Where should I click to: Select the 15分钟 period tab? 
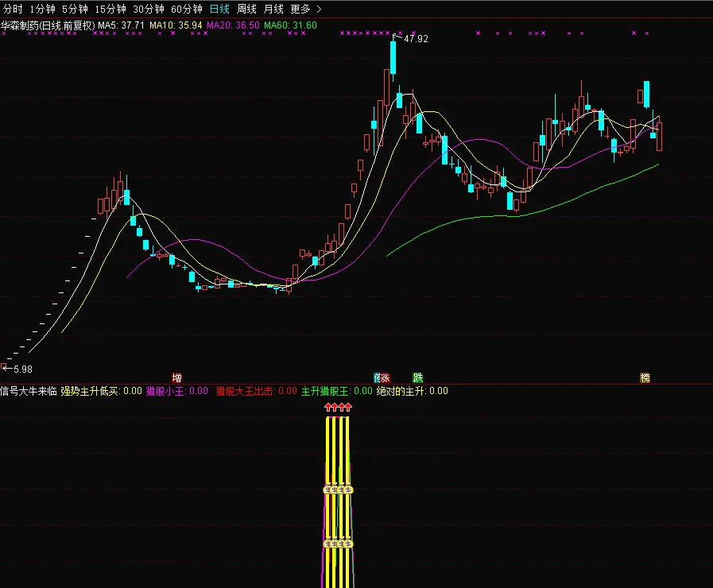pyautogui.click(x=110, y=9)
